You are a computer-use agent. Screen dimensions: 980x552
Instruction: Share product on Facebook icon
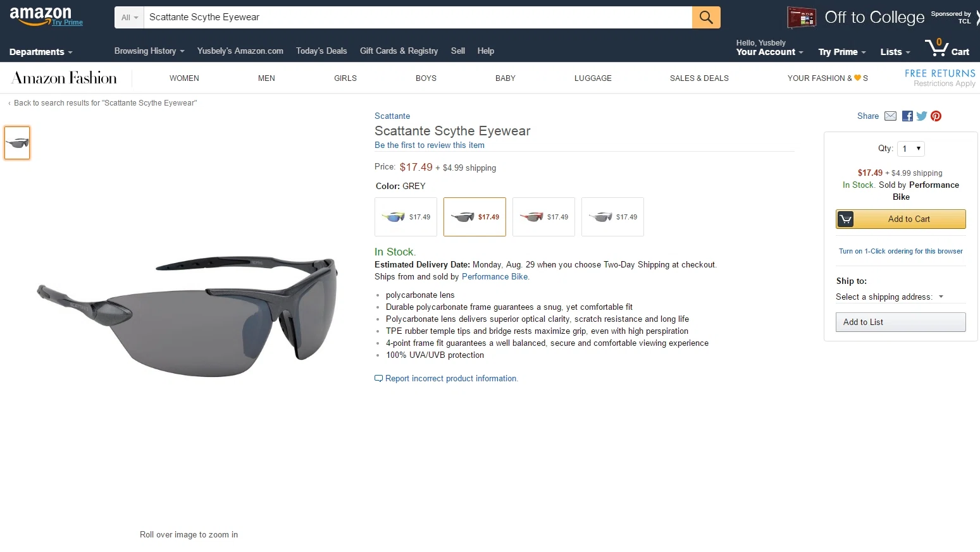(907, 116)
